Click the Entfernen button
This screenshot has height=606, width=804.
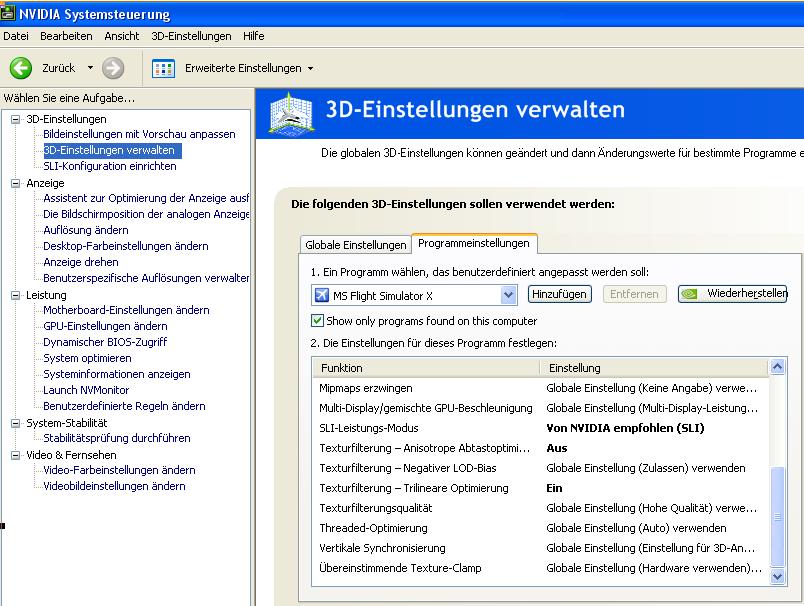(634, 294)
